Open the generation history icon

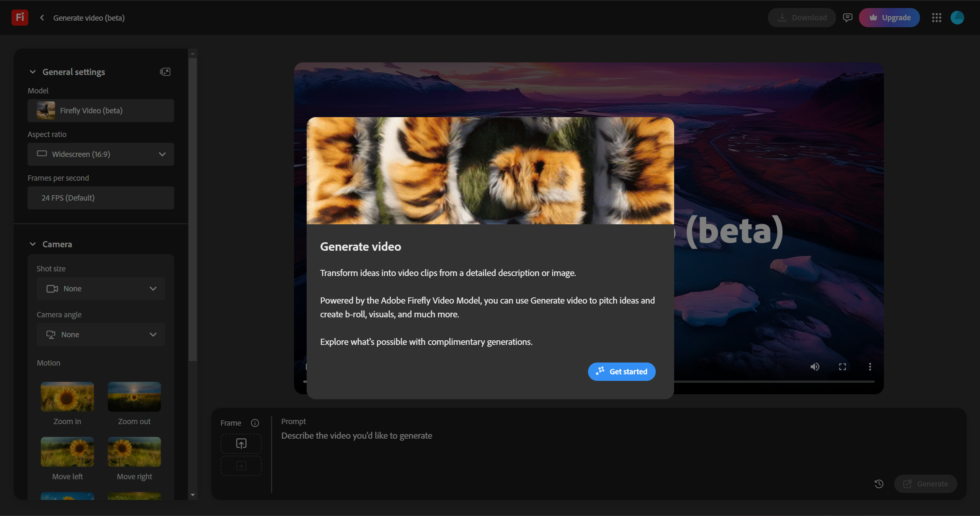click(x=879, y=484)
